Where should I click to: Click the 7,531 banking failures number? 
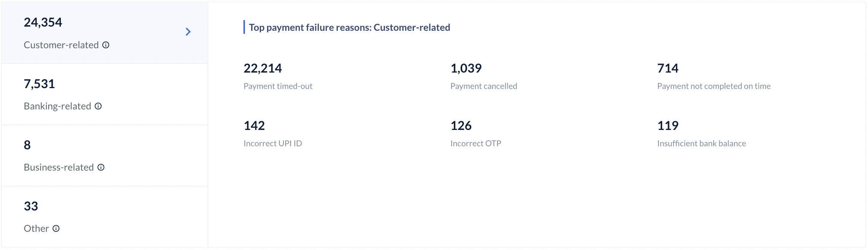[x=39, y=84]
